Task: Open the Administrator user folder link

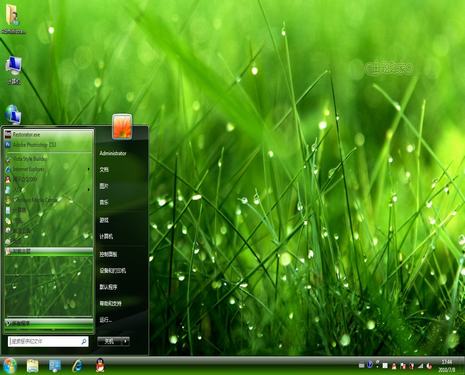Action: point(113,153)
